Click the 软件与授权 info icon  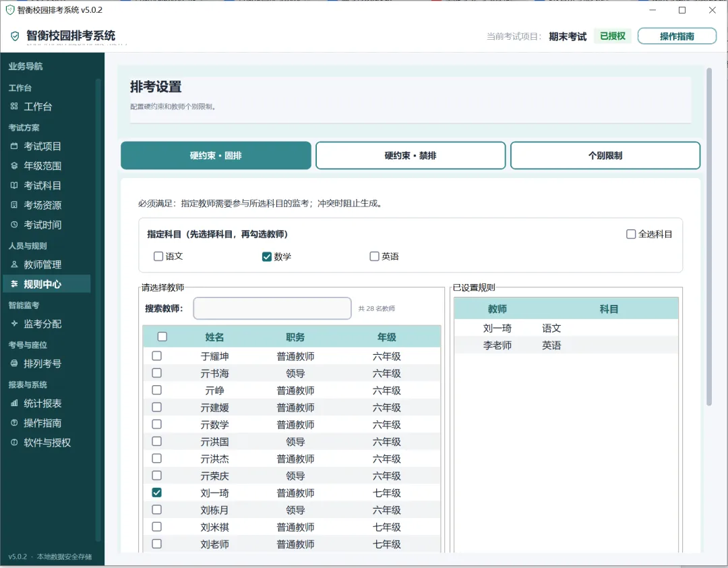coord(14,443)
